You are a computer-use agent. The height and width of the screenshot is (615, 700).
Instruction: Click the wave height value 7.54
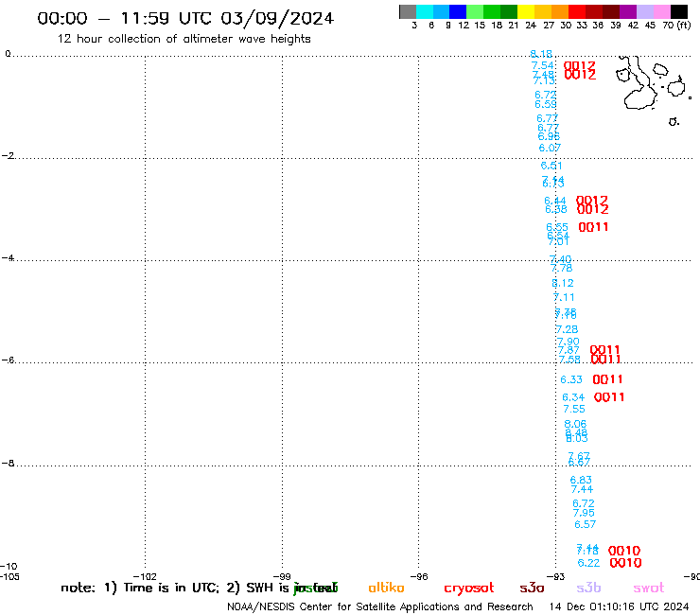click(x=542, y=66)
